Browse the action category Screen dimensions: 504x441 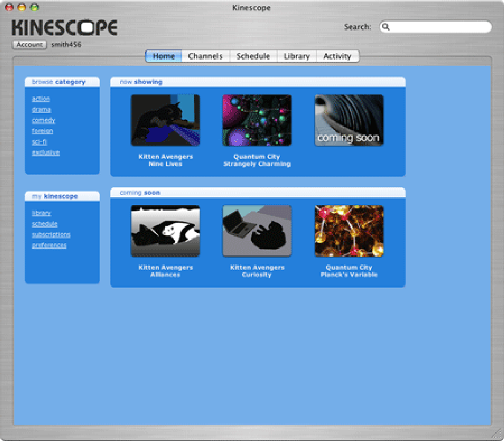(x=41, y=98)
